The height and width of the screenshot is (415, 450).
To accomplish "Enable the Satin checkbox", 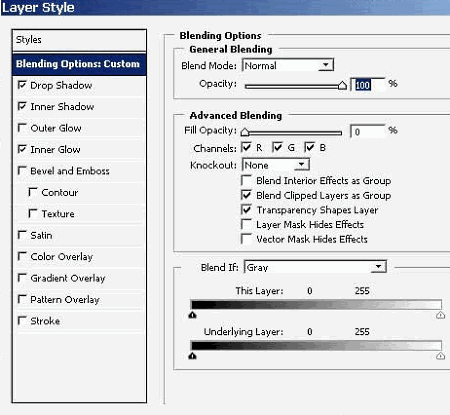I will click(x=22, y=235).
